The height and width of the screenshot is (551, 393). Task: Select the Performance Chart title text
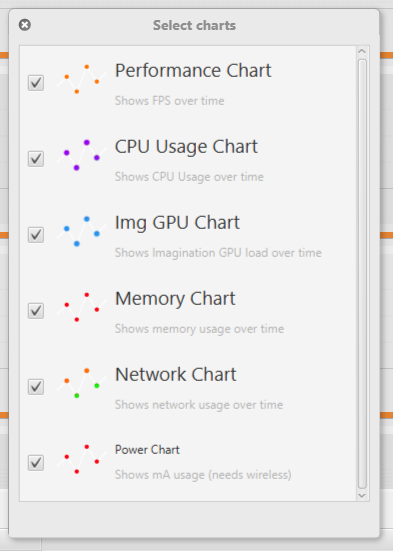click(x=193, y=71)
